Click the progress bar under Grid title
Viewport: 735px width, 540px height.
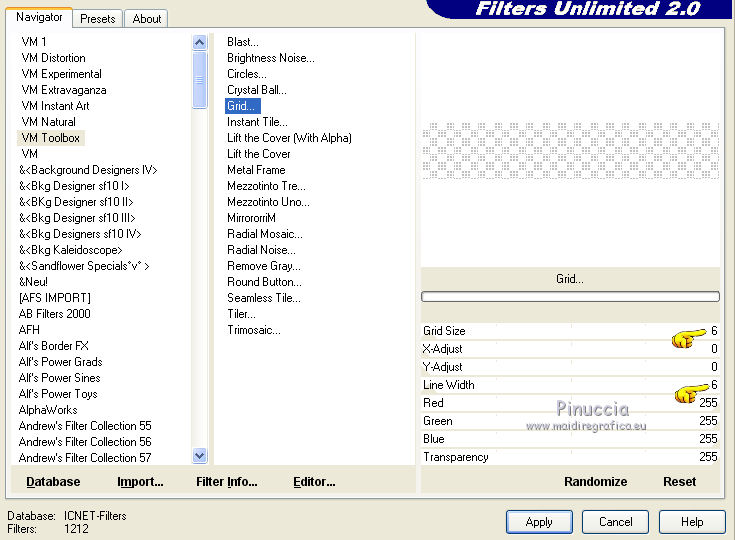pos(570,296)
